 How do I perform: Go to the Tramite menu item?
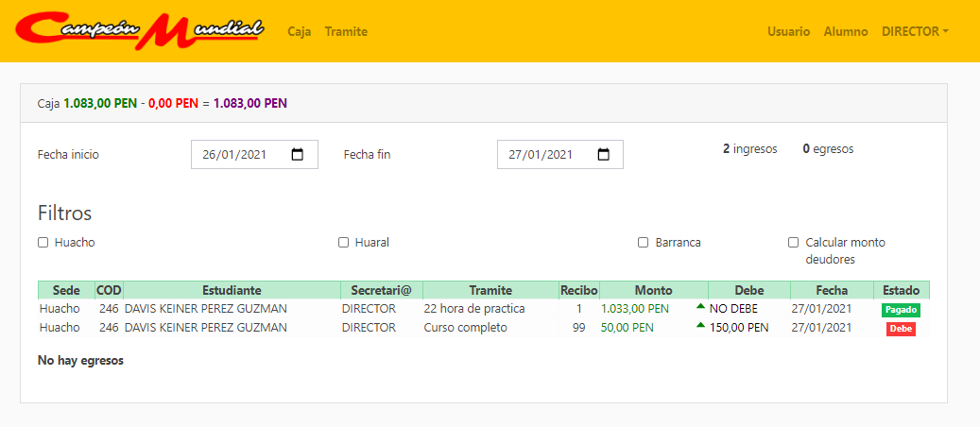(346, 31)
